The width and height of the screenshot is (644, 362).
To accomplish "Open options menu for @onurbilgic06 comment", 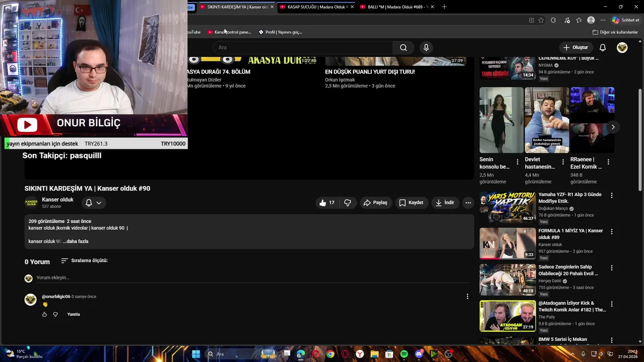I will click(x=467, y=297).
